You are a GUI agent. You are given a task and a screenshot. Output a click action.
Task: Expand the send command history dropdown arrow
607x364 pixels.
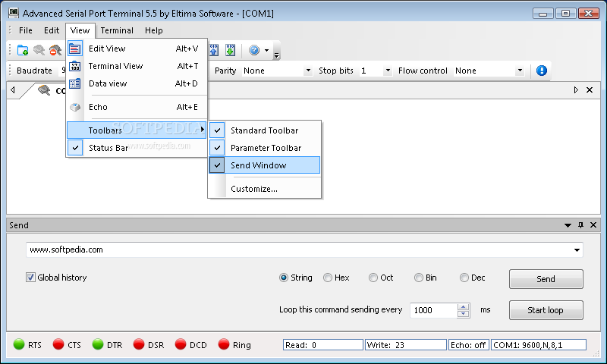click(577, 250)
